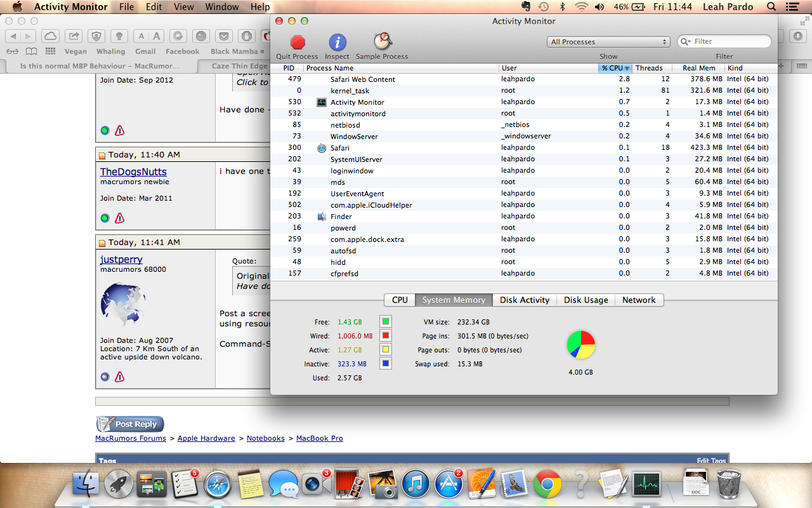
Task: Open Launchpad rocket from the Dock
Action: coord(119,485)
